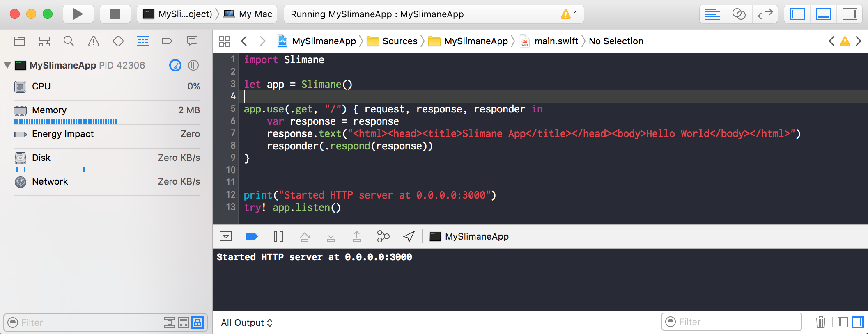Image resolution: width=868 pixels, height=334 pixels.
Task: Select the Energy Impact row
Action: 107,134
